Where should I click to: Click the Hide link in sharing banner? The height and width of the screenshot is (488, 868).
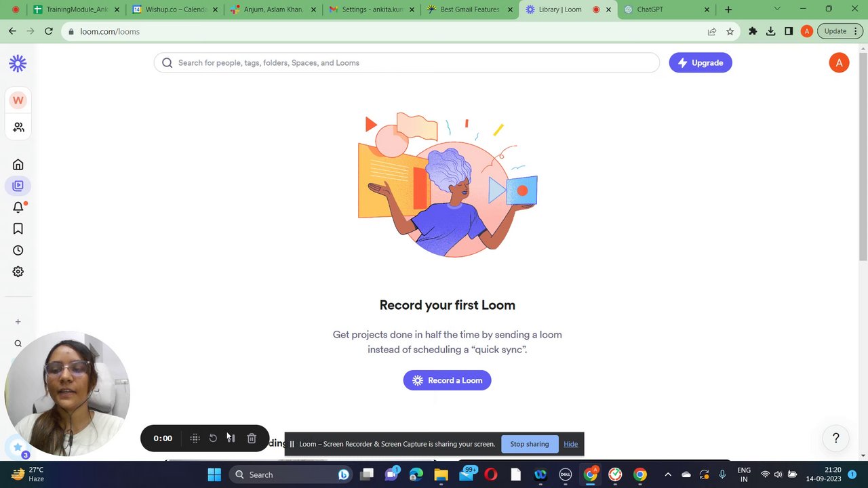pos(570,444)
